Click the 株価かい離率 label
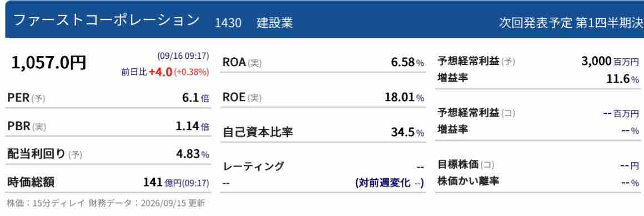The height and width of the screenshot is (216, 644). (x=468, y=180)
